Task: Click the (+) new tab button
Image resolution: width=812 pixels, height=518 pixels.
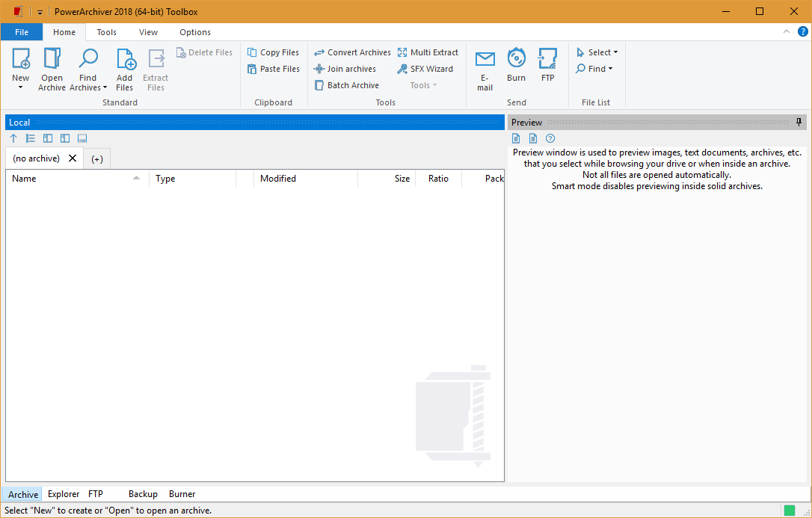Action: (x=97, y=159)
